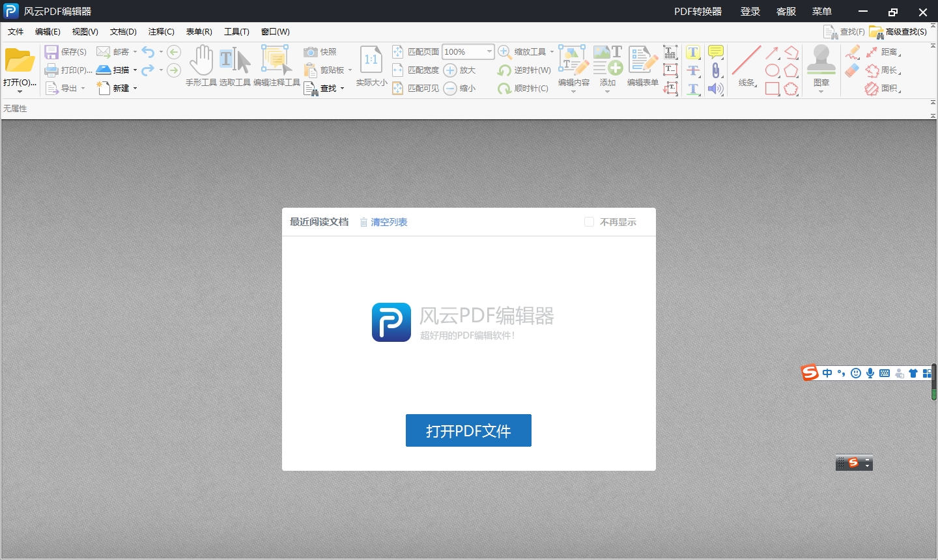The width and height of the screenshot is (938, 560).
Task: Select the Eraser tool
Action: [x=853, y=70]
